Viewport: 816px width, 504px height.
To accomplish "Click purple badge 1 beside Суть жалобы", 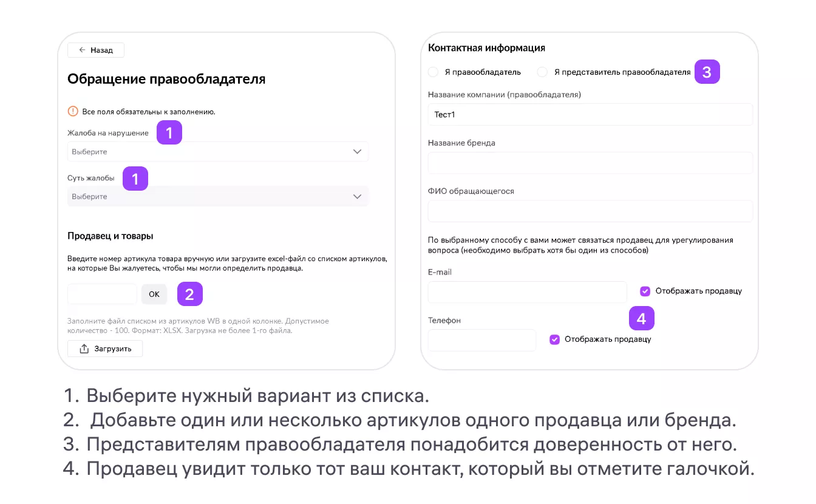I will point(135,179).
